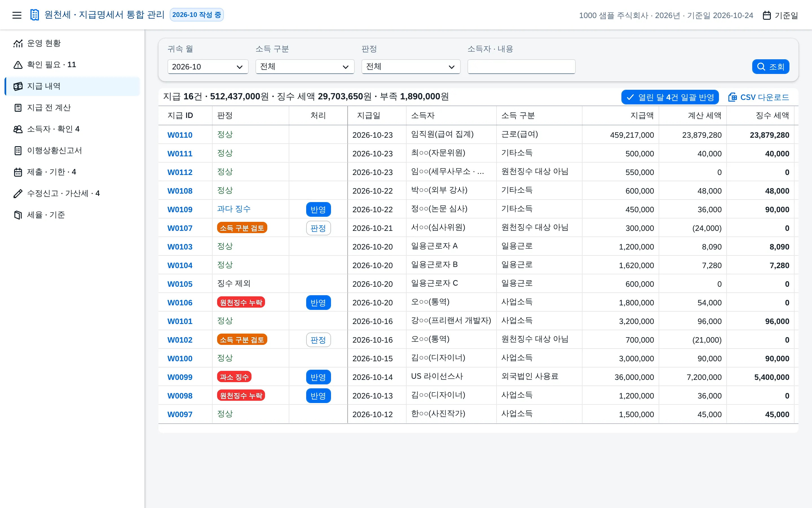
Task: Click 판정 button for W0102
Action: (x=318, y=340)
